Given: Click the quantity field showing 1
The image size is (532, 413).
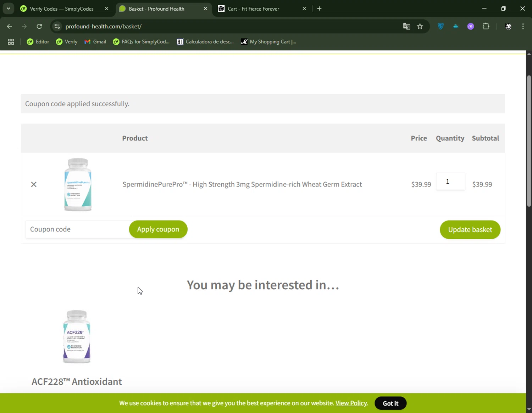Looking at the screenshot, I should click(x=450, y=182).
